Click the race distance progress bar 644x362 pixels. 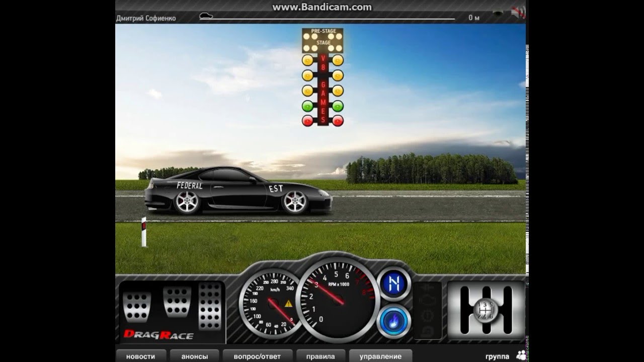point(327,19)
